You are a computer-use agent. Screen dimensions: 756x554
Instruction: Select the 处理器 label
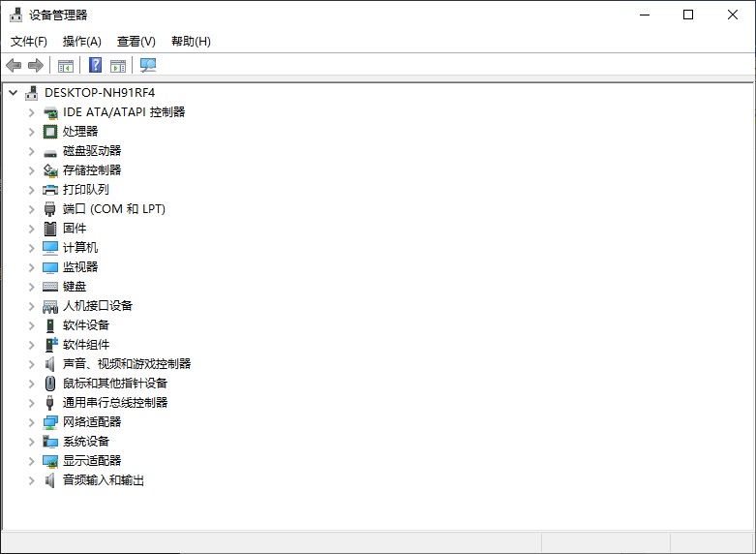80,132
